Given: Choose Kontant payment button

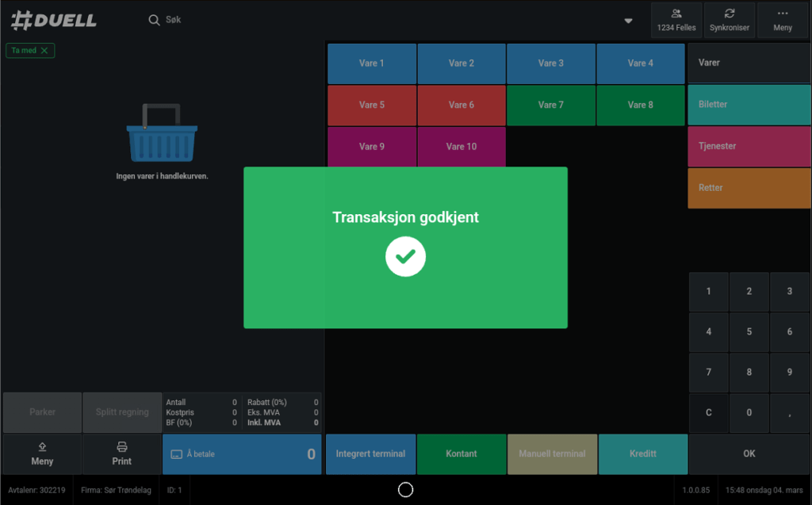Looking at the screenshot, I should point(461,454).
